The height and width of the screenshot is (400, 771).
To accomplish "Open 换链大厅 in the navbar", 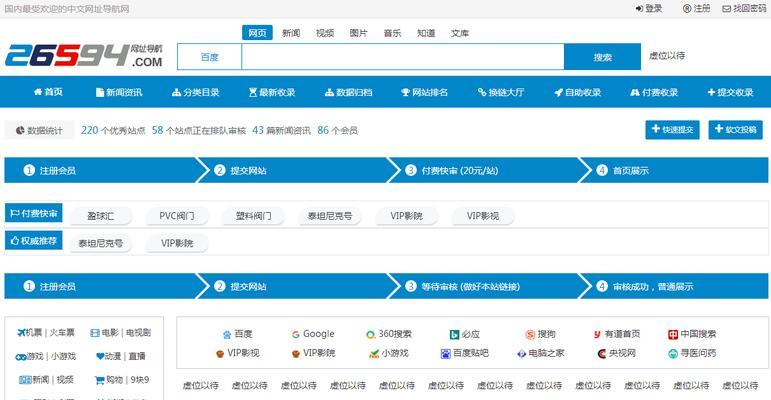I will click(x=501, y=92).
